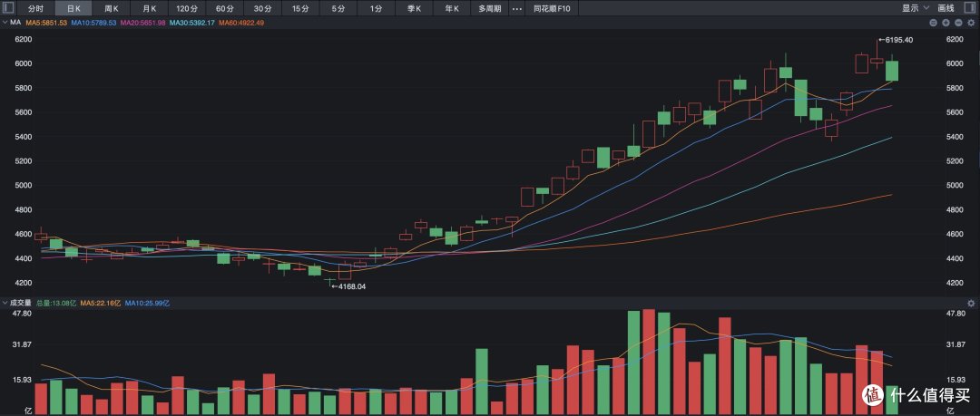Screen dimensions: 980x416
Task: Click the zoom-in plus icon above chart
Action: tap(946, 23)
